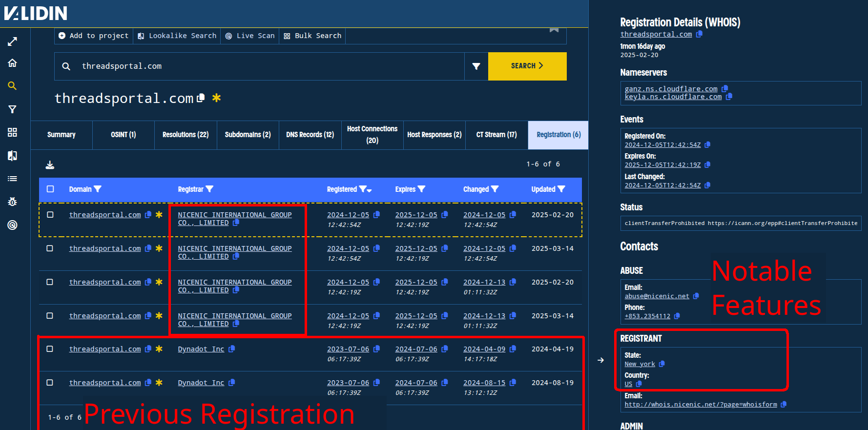Open the search filter dropdown next to SEARCH
Image resolution: width=868 pixels, height=430 pixels.
[476, 66]
